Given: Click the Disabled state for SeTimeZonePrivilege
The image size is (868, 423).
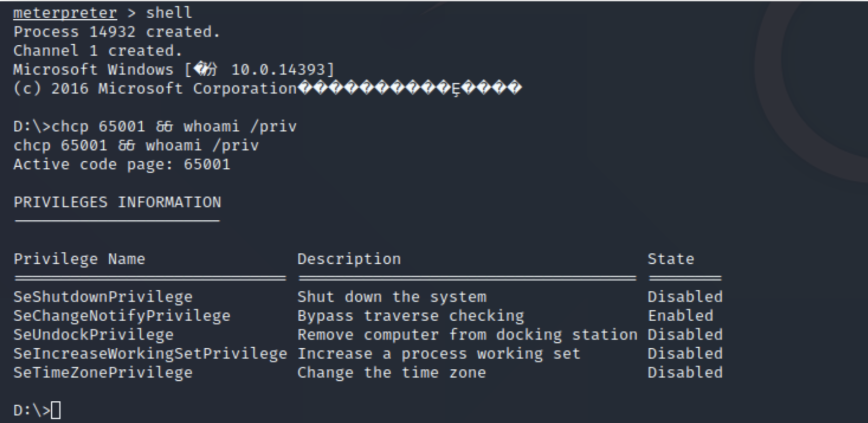Looking at the screenshot, I should pos(685,373).
